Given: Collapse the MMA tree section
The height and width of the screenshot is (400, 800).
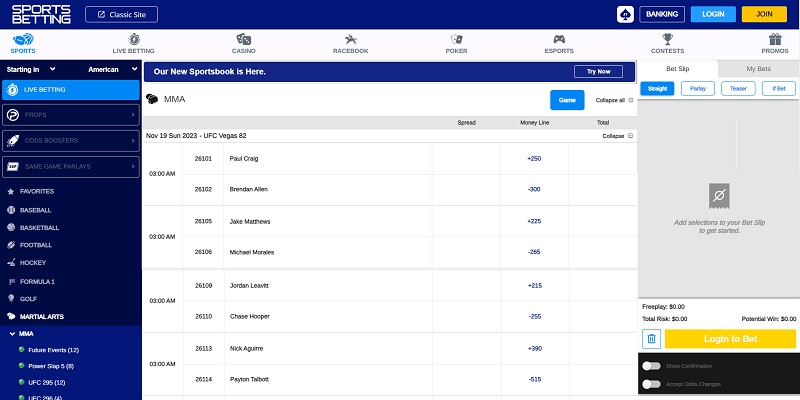Looking at the screenshot, I should [x=12, y=334].
